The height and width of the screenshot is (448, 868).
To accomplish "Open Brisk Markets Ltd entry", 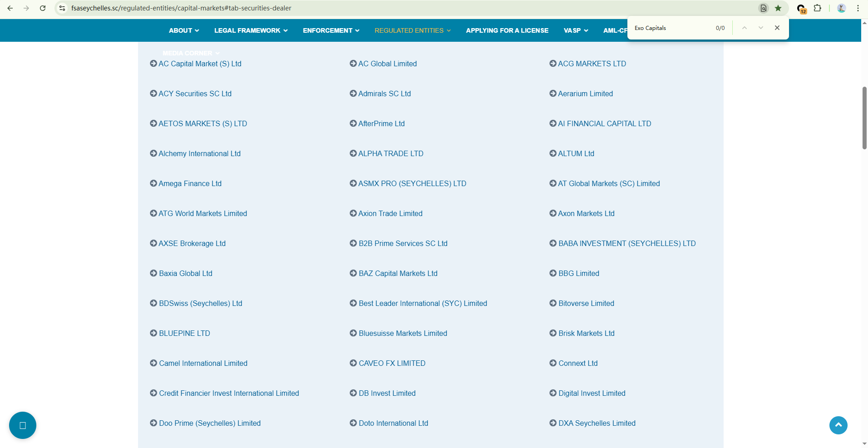I will coord(587,333).
